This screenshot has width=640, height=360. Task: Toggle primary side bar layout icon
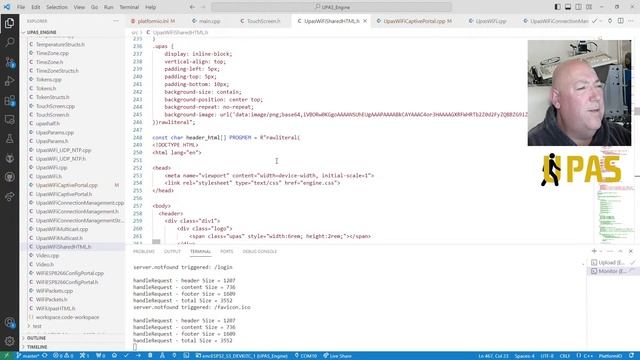pos(558,7)
